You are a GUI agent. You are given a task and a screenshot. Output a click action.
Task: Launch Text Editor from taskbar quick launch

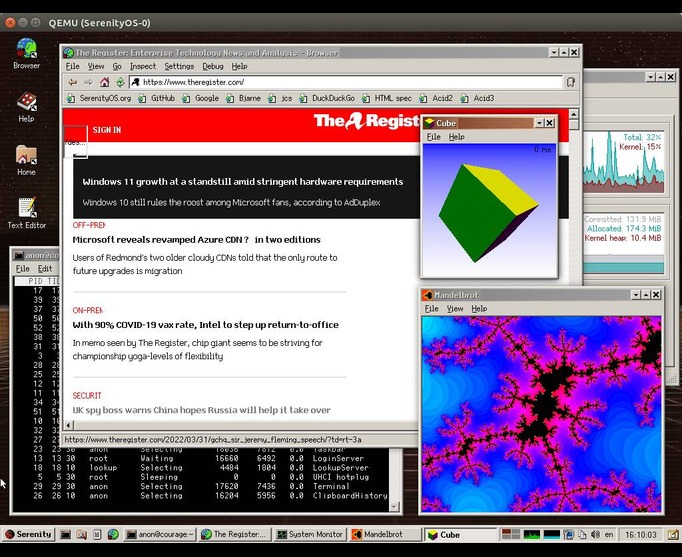tap(97, 535)
